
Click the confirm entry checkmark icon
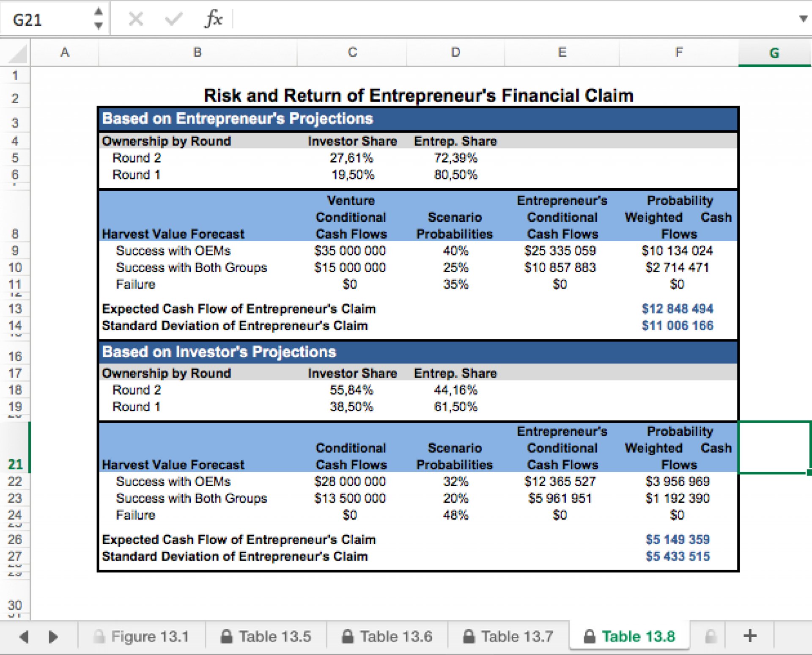[x=173, y=19]
